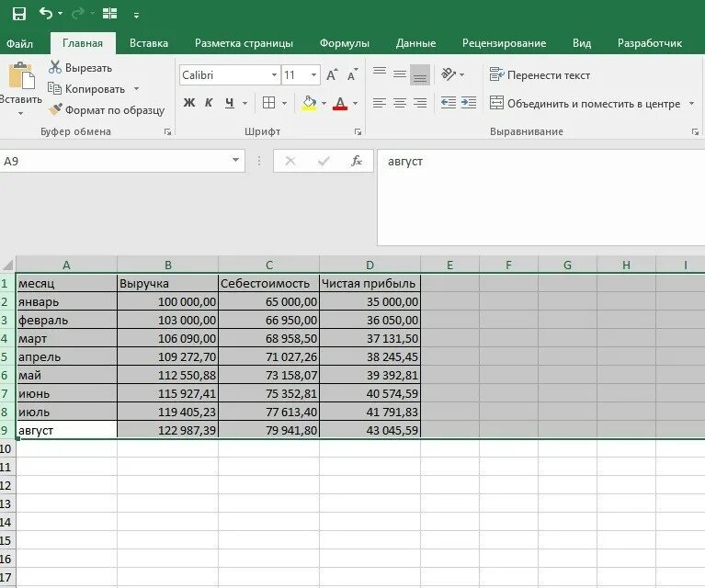Screen dimensions: 705x588
Task: Click the Undo arrow icon
Action: pyautogui.click(x=45, y=14)
